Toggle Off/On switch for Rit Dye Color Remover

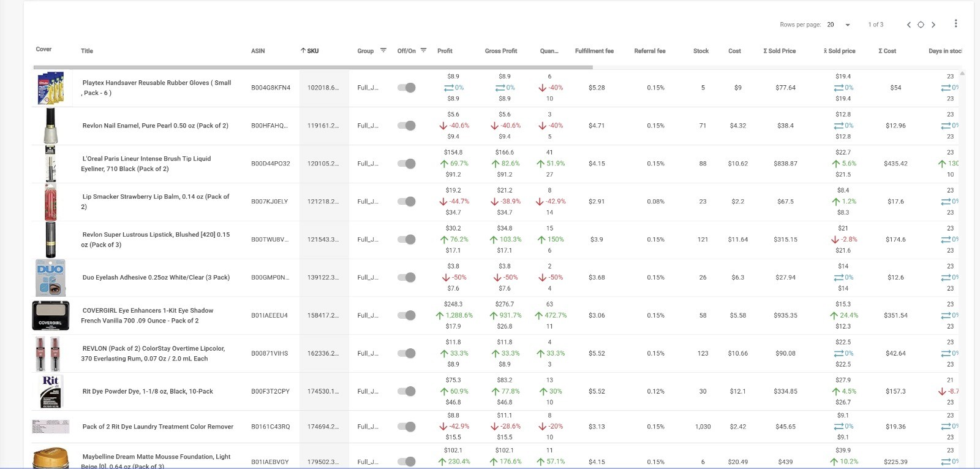click(x=407, y=427)
